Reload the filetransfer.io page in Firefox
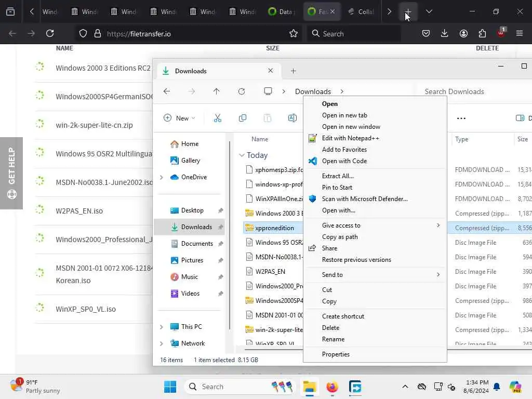This screenshot has height=399, width=532. 50,34
